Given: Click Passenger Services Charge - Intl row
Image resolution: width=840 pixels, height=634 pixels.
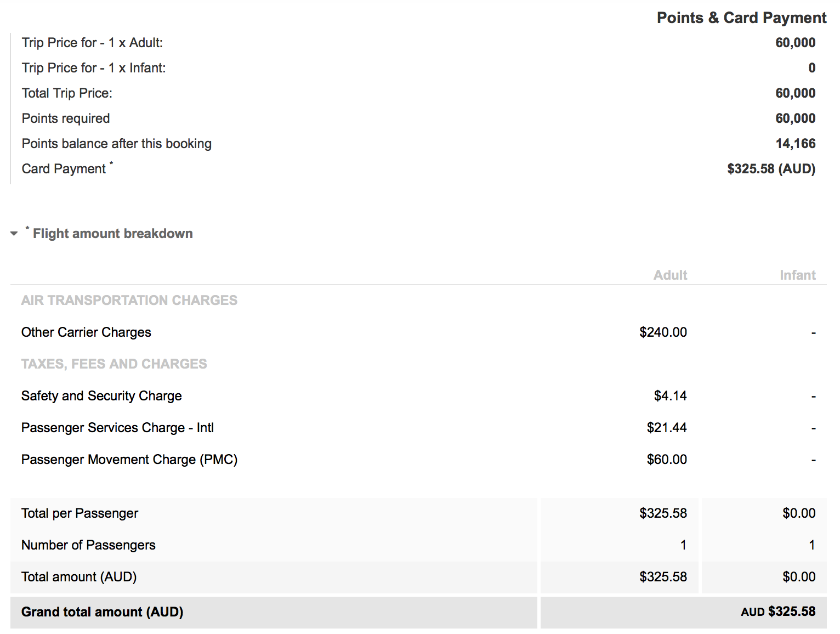Looking at the screenshot, I should pyautogui.click(x=418, y=428).
